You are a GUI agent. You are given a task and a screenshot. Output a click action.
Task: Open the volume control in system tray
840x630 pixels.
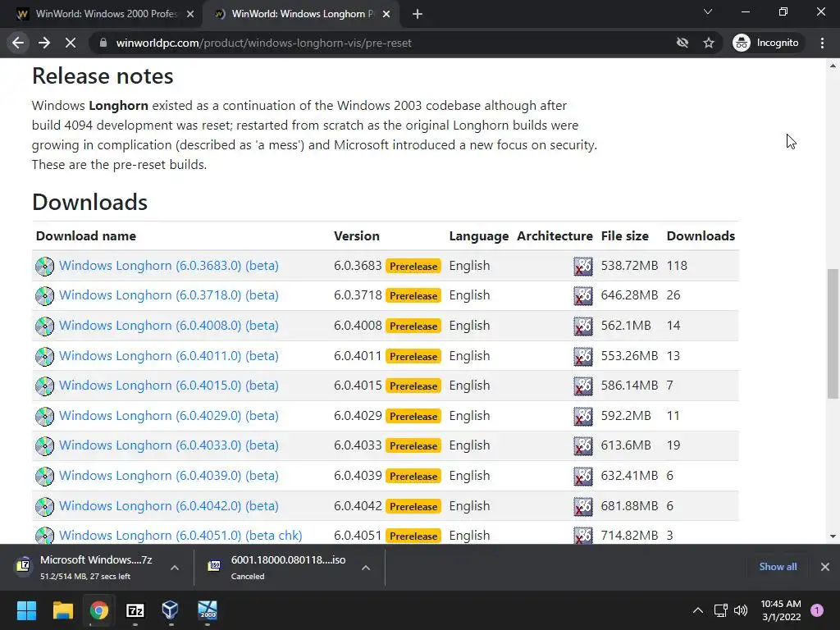click(741, 610)
